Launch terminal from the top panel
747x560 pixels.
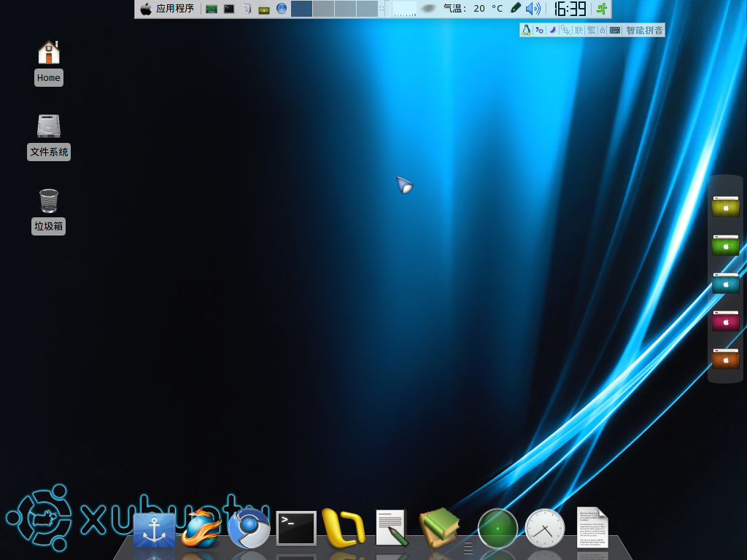pos(229,9)
